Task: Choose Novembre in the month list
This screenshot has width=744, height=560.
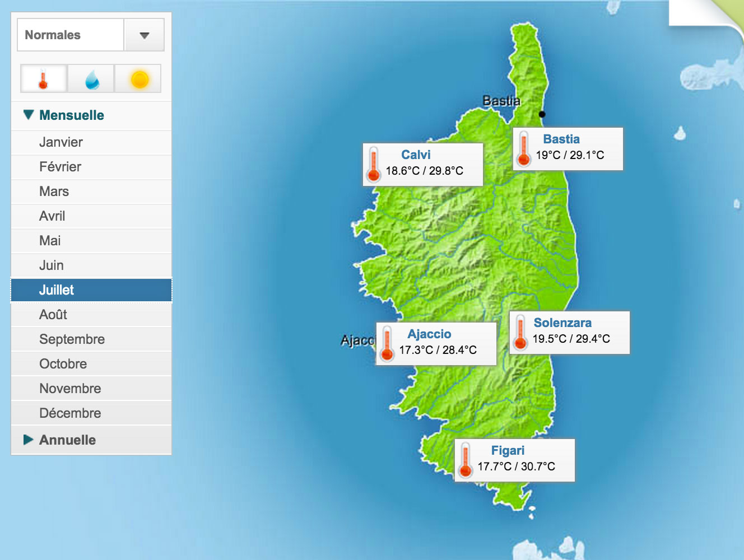Action: [x=91, y=389]
